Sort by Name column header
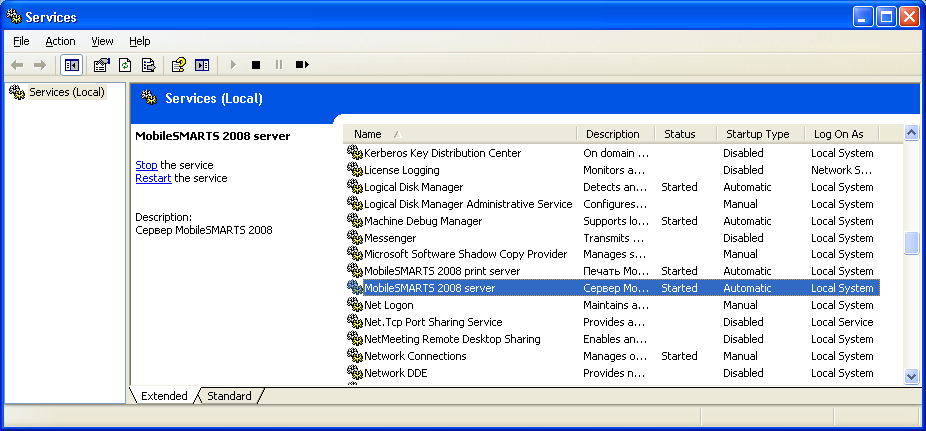This screenshot has height=431, width=926. click(459, 134)
